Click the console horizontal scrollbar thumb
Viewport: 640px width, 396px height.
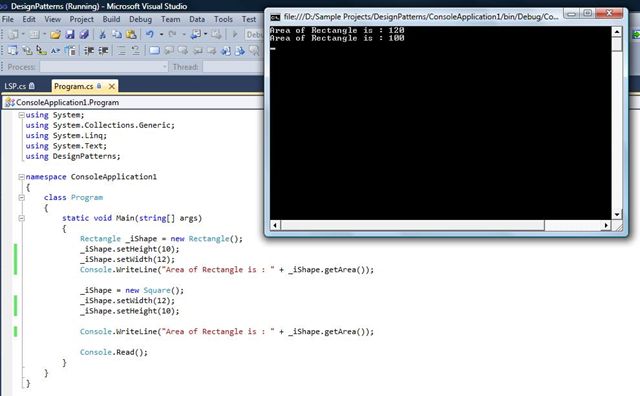click(413, 225)
